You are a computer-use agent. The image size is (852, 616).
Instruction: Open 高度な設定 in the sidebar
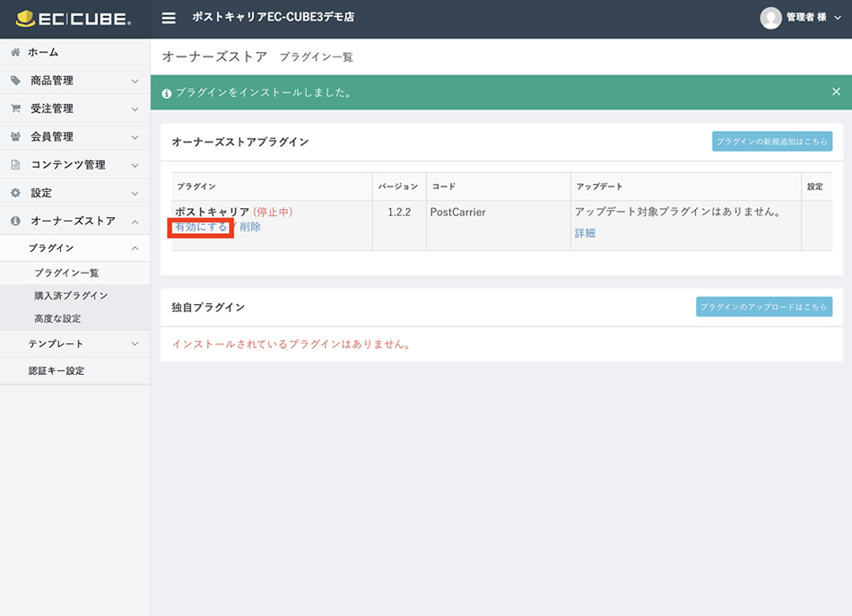click(x=57, y=318)
